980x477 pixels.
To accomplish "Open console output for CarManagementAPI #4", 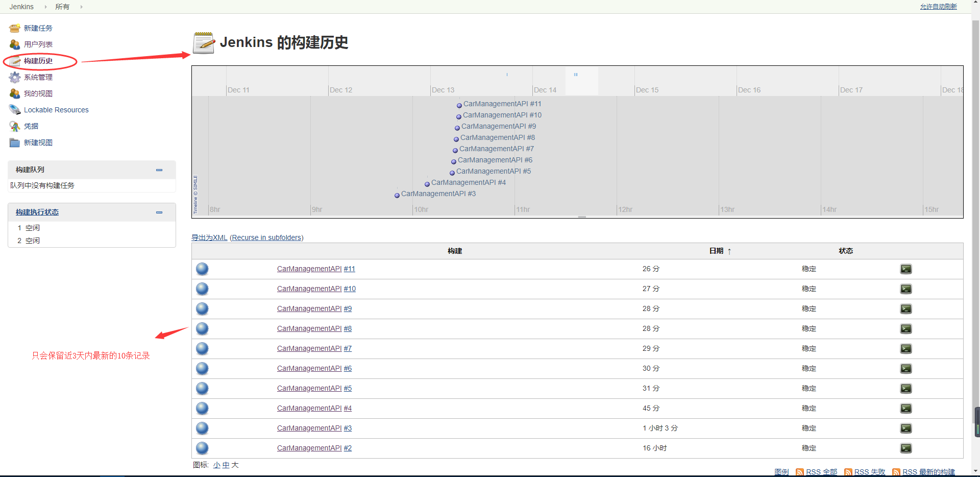I will point(906,409).
